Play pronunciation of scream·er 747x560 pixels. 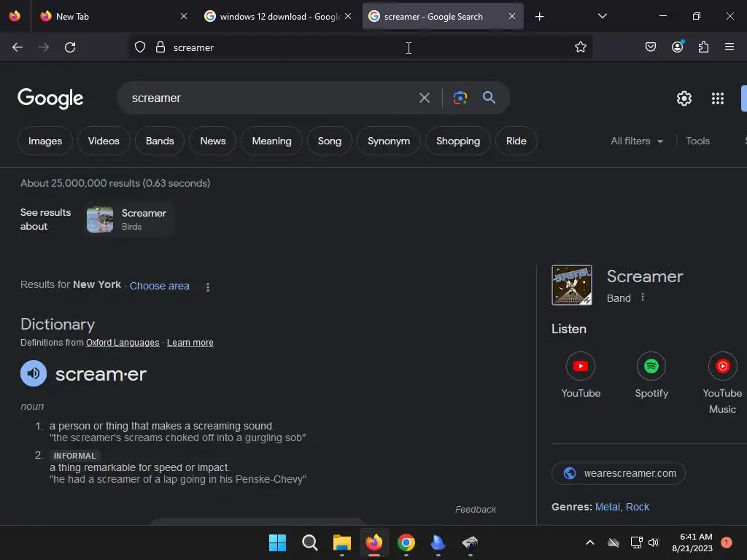click(x=34, y=373)
